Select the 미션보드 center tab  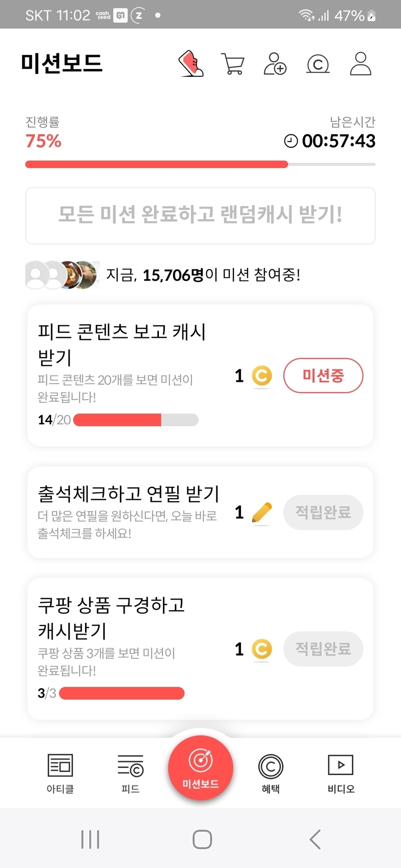point(200,768)
